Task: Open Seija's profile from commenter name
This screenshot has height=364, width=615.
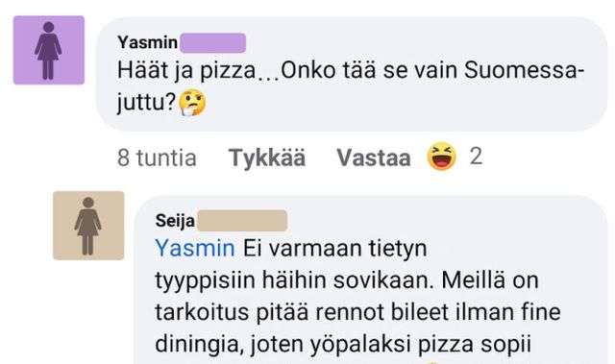Action: (x=175, y=221)
